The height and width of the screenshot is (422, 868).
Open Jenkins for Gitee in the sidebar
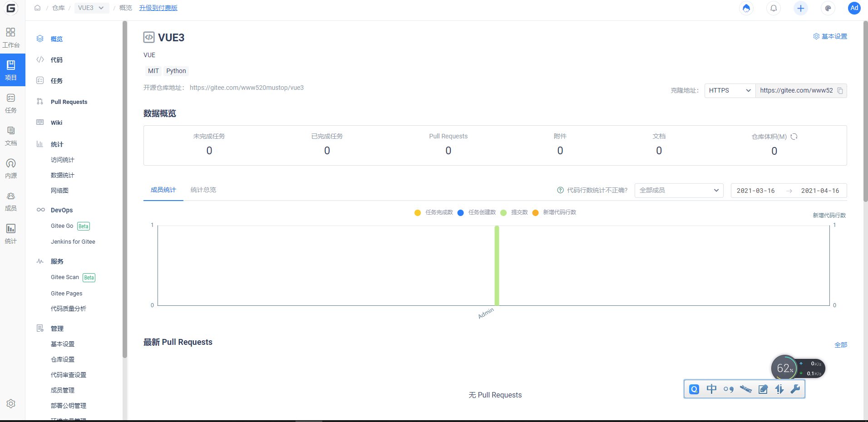[73, 242]
